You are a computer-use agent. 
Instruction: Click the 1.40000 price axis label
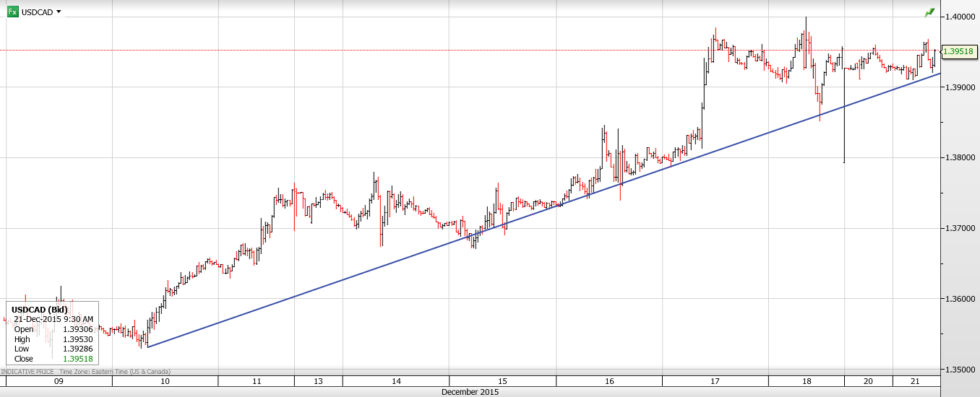click(x=959, y=16)
